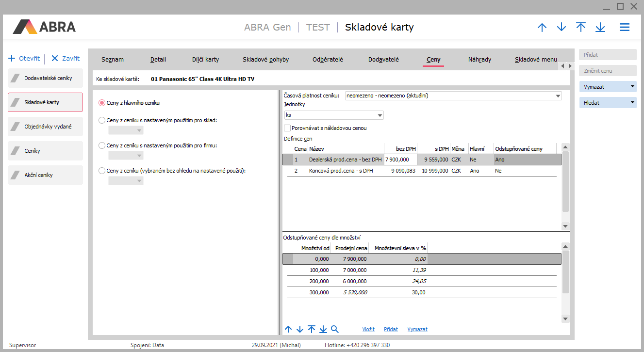
Task: Click the Definice cen table vertical scrollbar
Action: 565,182
